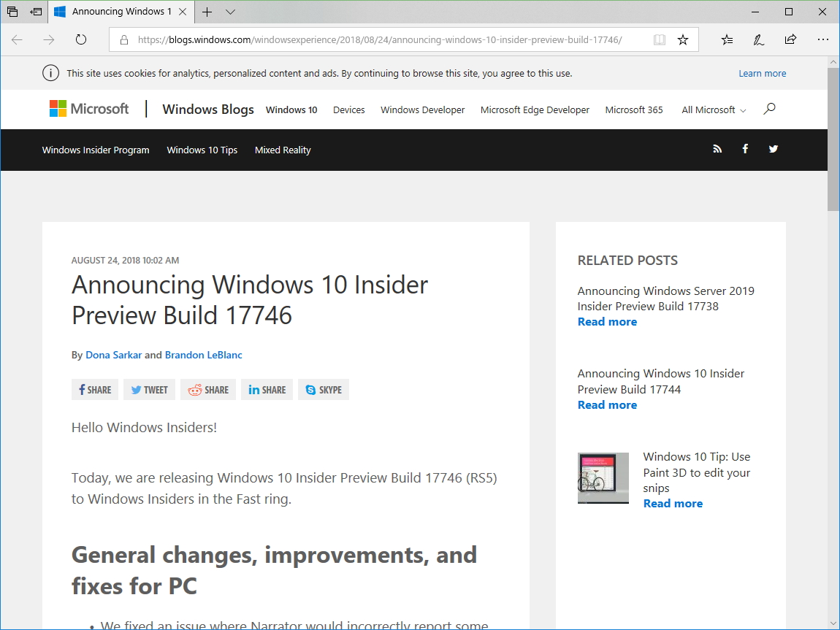
Task: Open the Favorites hub icon
Action: 726,40
